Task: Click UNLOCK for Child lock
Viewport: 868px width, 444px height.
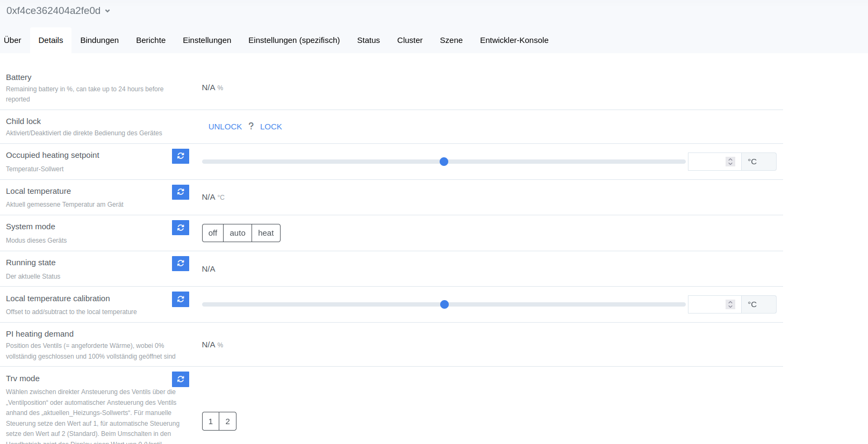Action: pyautogui.click(x=225, y=127)
